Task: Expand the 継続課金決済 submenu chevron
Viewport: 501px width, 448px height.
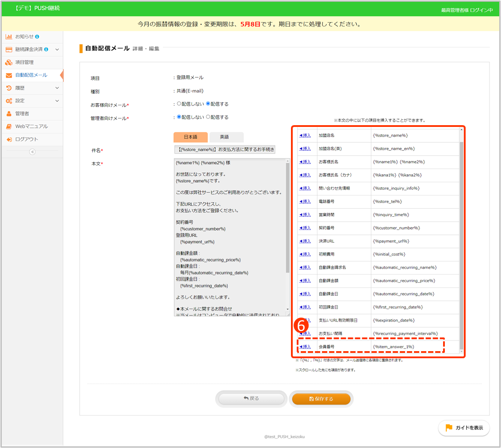Action: coord(57,50)
